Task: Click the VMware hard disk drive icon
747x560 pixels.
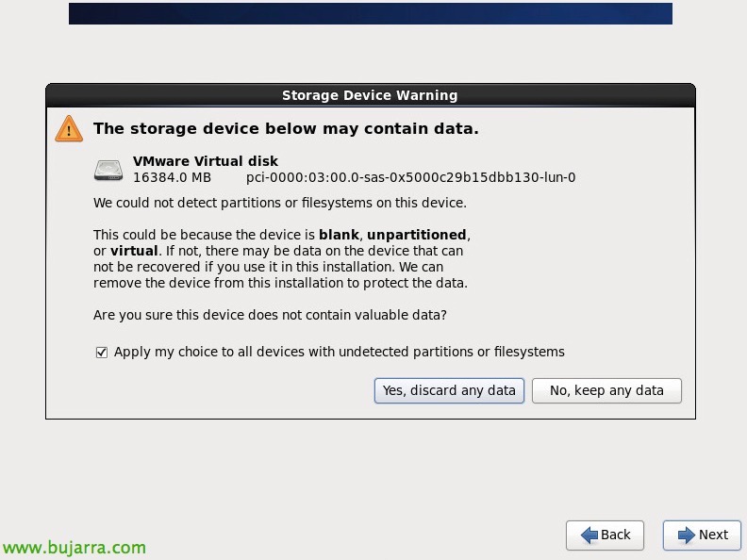Action: pos(108,171)
